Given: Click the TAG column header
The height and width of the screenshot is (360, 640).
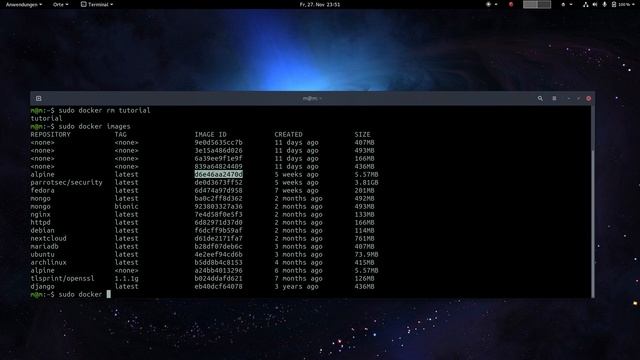Looking at the screenshot, I should (x=120, y=134).
